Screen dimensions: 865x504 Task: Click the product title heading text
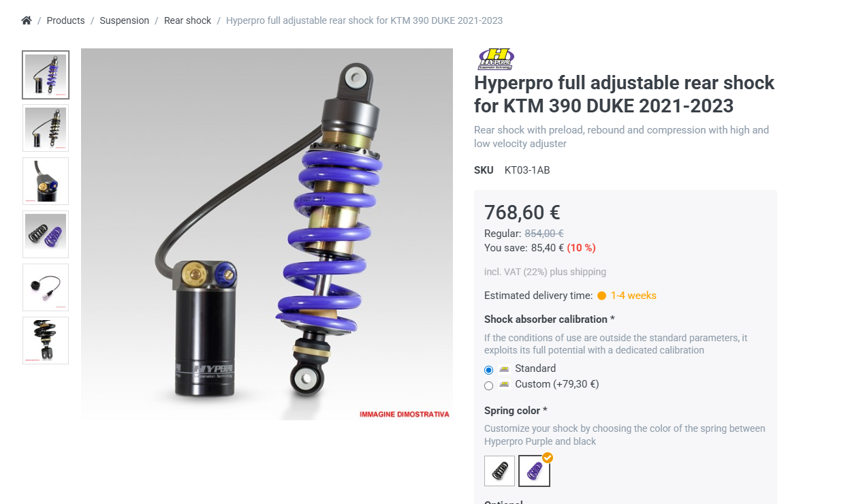(625, 94)
